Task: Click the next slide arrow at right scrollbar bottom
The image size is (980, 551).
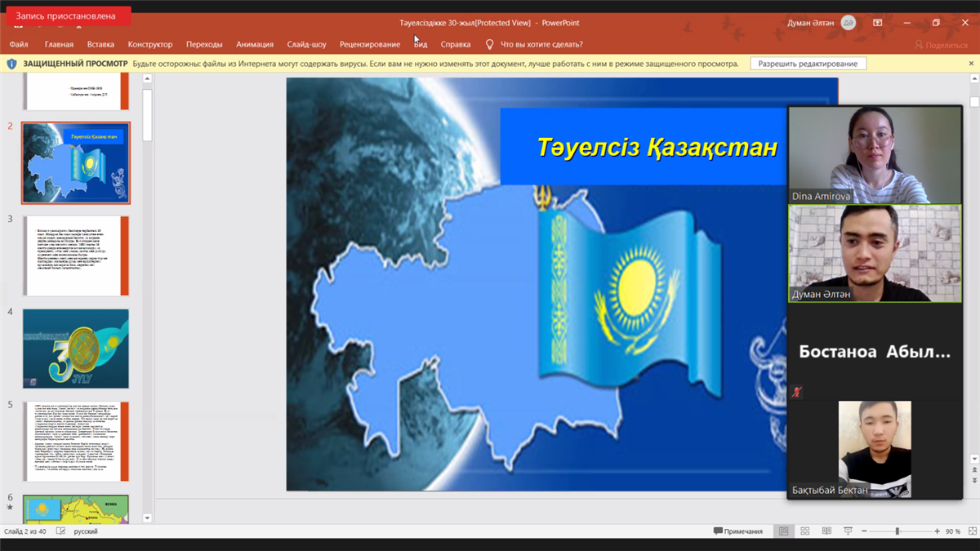Action: [973, 480]
